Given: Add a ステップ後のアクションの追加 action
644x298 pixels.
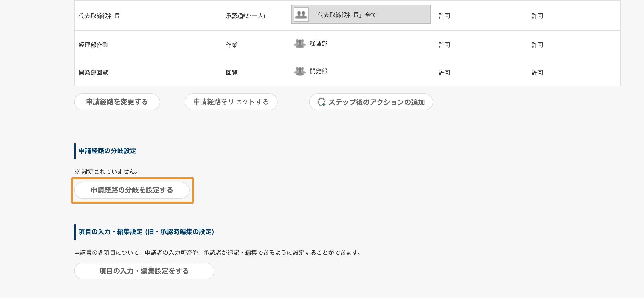Looking at the screenshot, I should click(371, 102).
